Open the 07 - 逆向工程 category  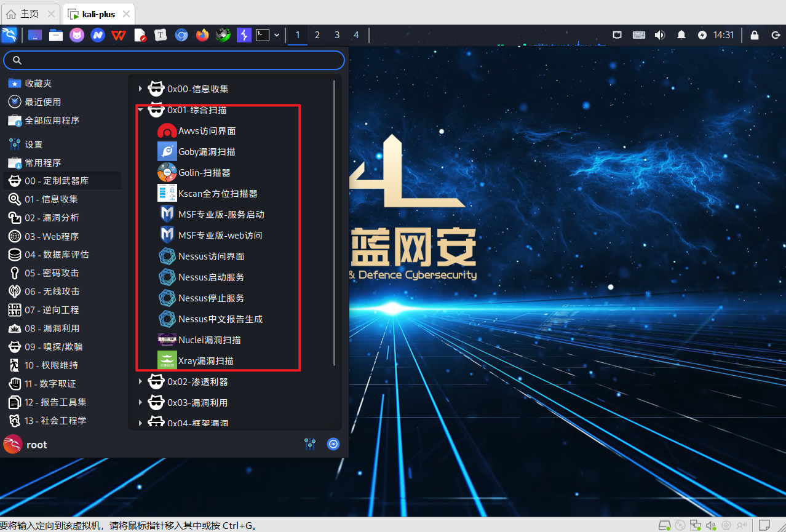pos(63,310)
